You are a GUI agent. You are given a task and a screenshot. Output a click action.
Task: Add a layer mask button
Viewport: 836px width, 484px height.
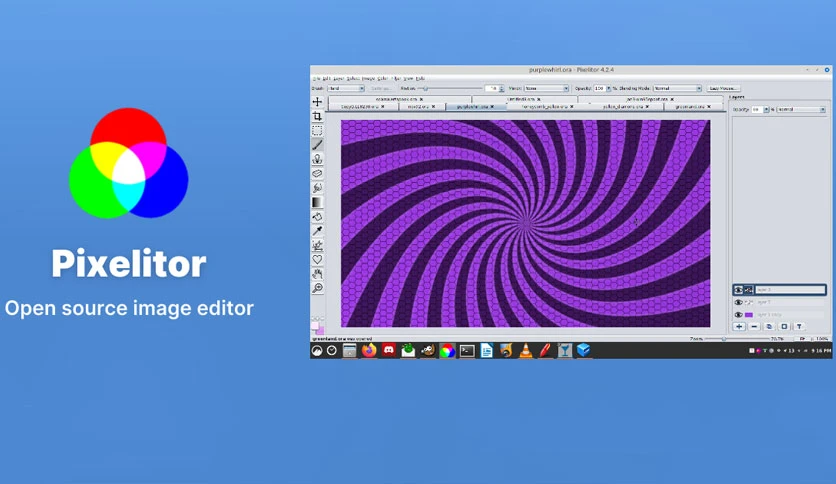pyautogui.click(x=784, y=327)
